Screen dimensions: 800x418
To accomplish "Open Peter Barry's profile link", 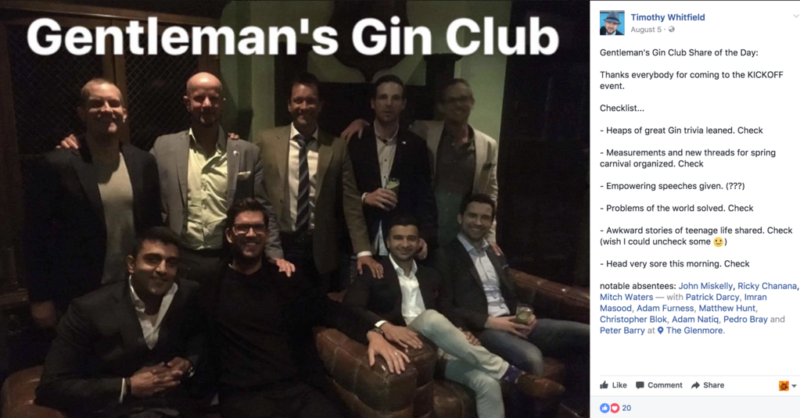I will (622, 331).
